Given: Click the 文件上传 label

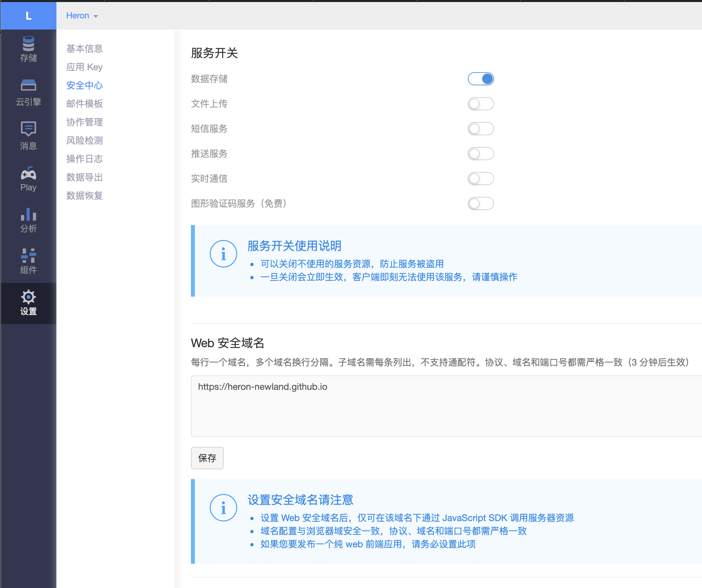Looking at the screenshot, I should pyautogui.click(x=209, y=104).
